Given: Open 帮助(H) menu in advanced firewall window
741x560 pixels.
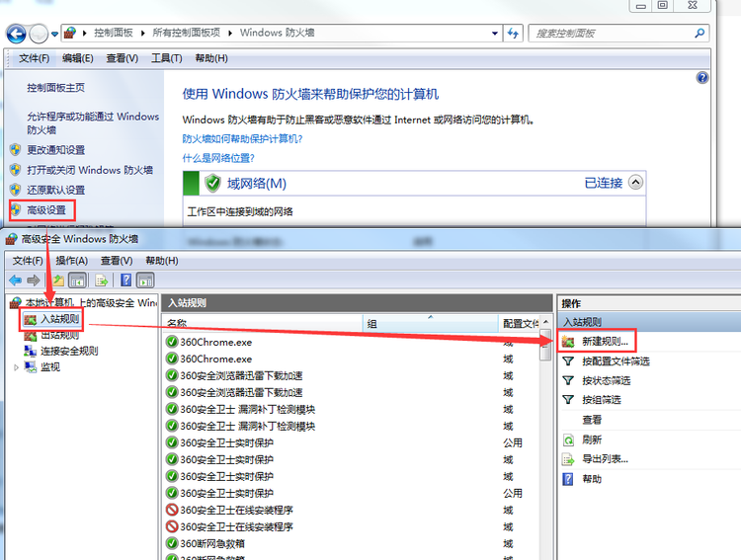Looking at the screenshot, I should coord(162,261).
